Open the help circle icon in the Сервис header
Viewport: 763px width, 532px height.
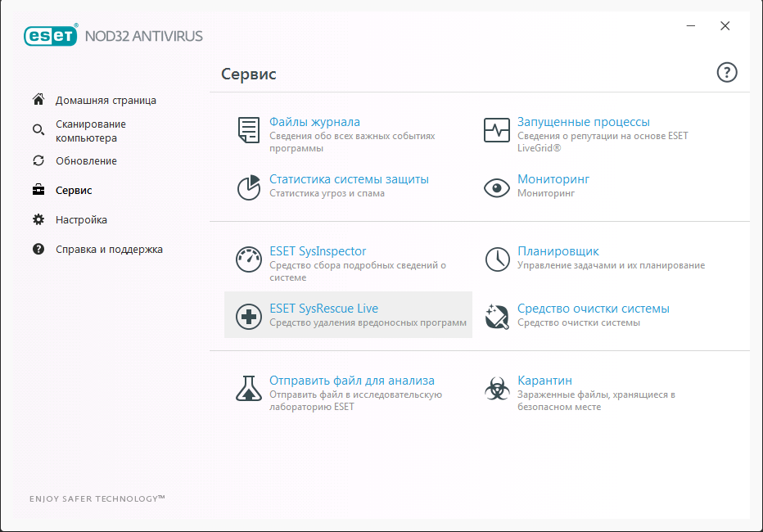coord(727,73)
